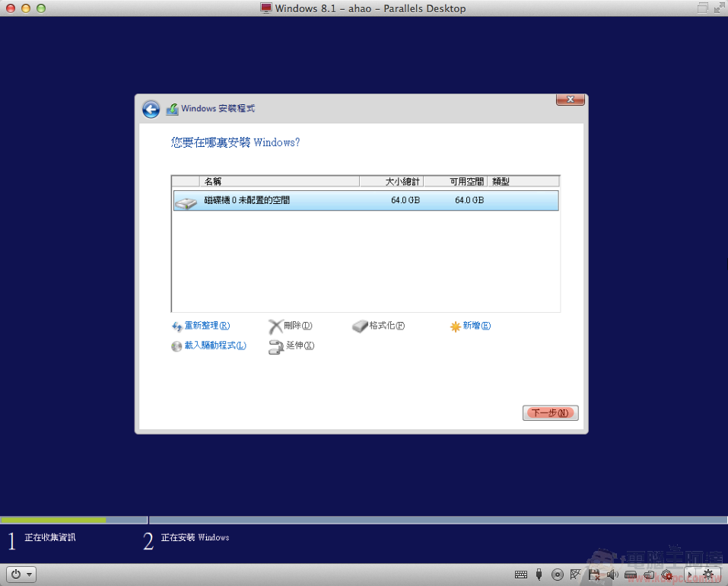Click the format drive icon
Image resolution: width=728 pixels, height=586 pixels.
[x=360, y=326]
